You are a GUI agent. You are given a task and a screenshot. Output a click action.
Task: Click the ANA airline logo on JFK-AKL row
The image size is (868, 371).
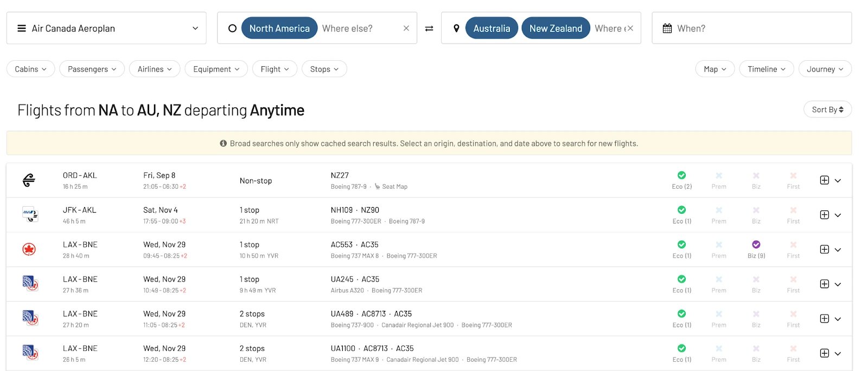[30, 215]
